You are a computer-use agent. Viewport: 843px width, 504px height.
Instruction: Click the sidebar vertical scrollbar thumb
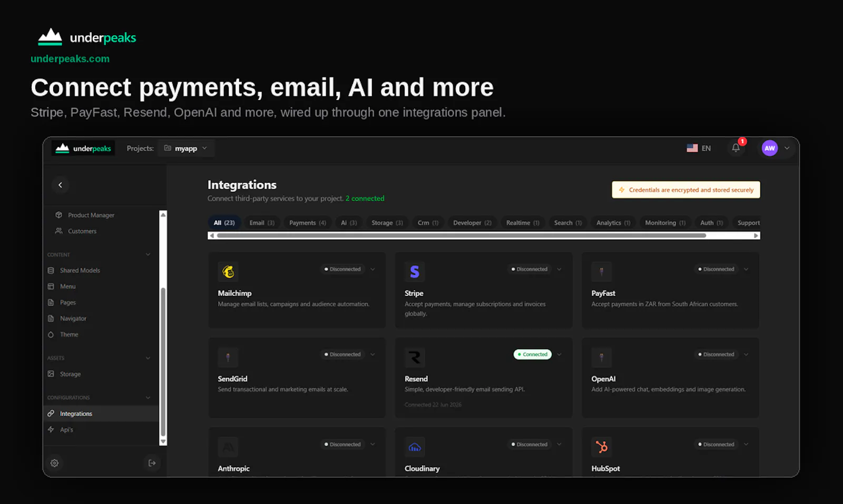pos(163,362)
